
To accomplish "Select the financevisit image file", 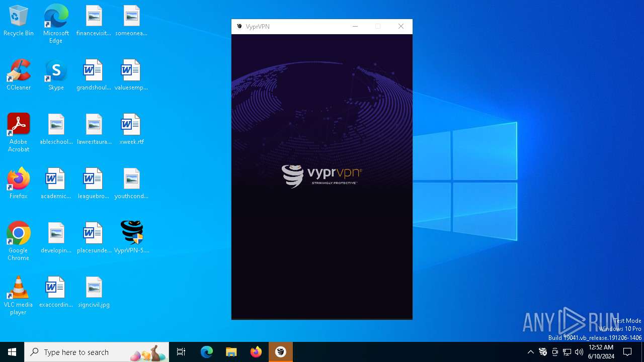I will tap(94, 21).
